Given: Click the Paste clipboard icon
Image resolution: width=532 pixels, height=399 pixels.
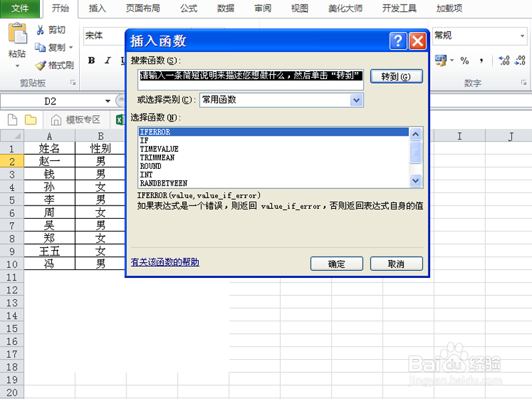Looking at the screenshot, I should click(17, 33).
